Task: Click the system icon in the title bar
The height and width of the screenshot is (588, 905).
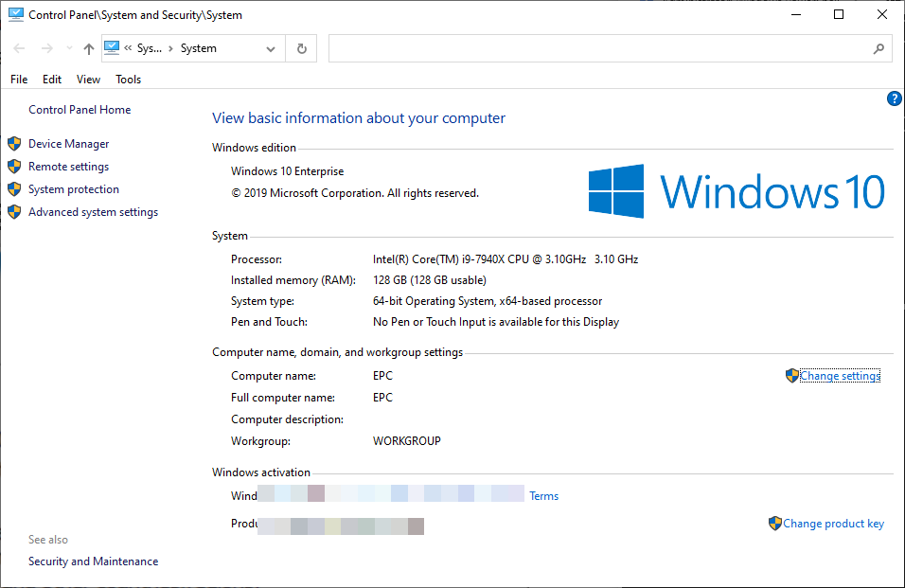Action: point(15,14)
